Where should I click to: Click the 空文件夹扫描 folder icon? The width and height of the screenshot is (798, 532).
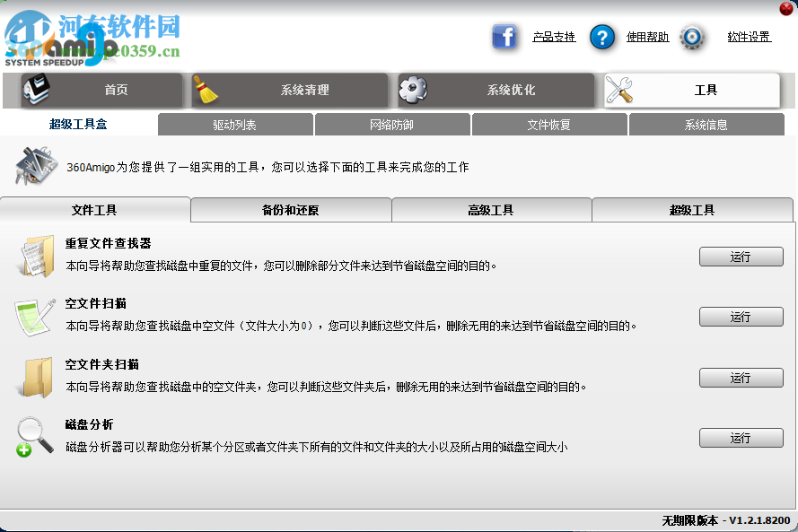pos(38,378)
